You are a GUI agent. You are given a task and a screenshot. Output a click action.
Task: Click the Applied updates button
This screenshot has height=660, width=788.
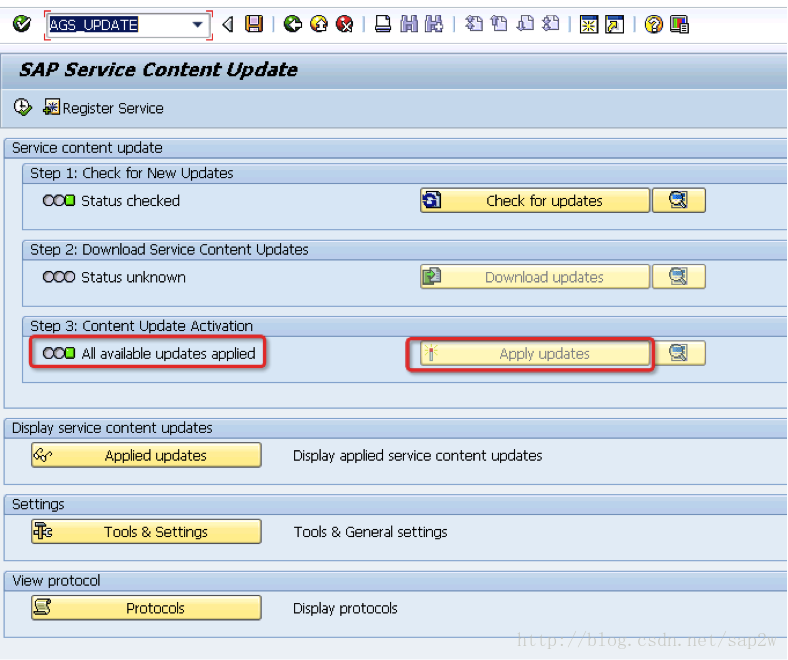coord(146,455)
